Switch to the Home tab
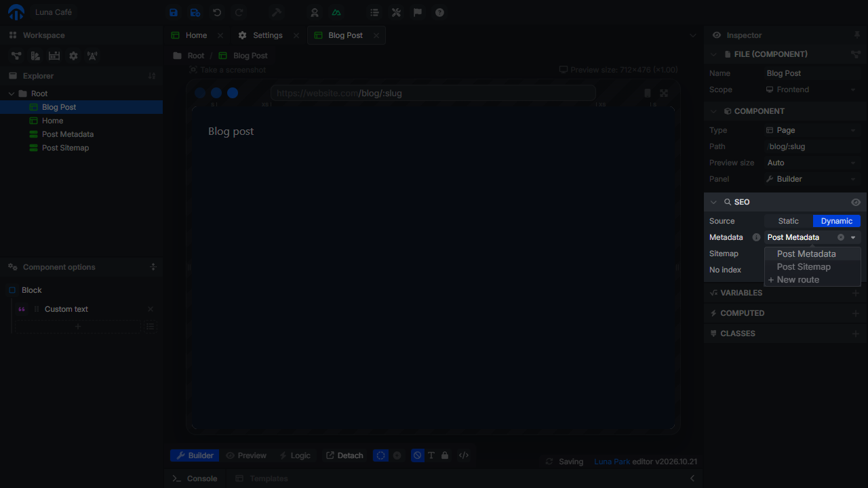 coord(196,35)
